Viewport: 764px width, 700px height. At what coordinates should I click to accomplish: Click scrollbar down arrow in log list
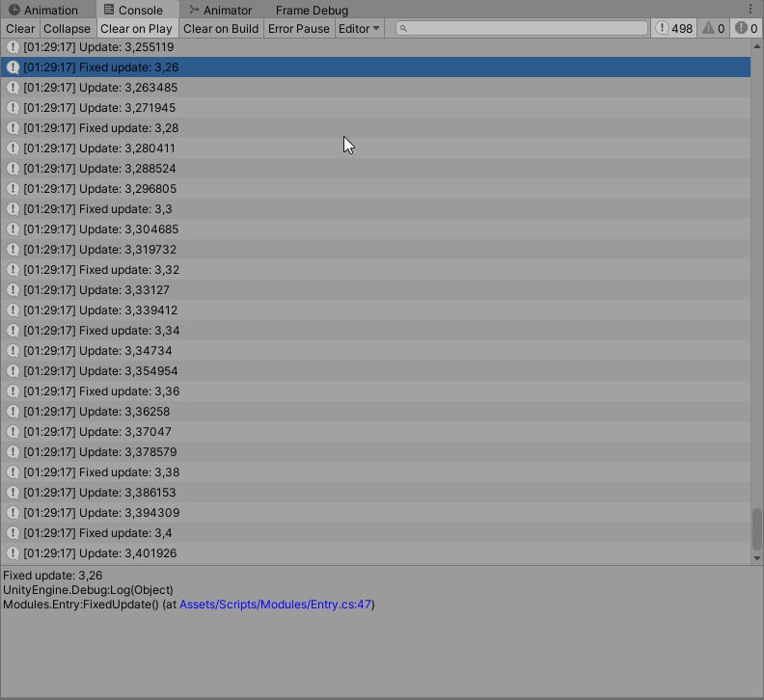click(756, 558)
